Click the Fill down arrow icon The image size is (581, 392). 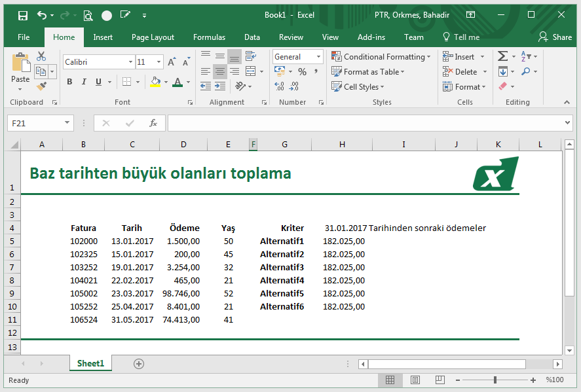coord(503,71)
